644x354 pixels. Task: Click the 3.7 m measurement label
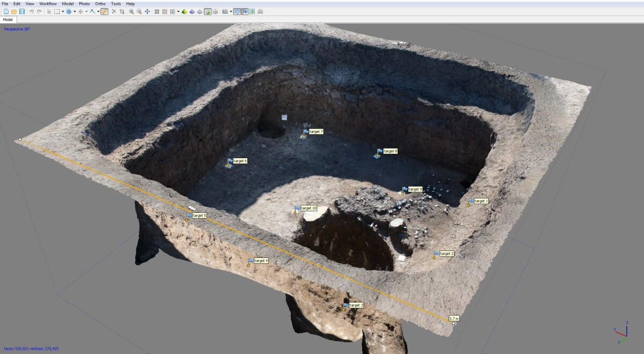(x=453, y=318)
